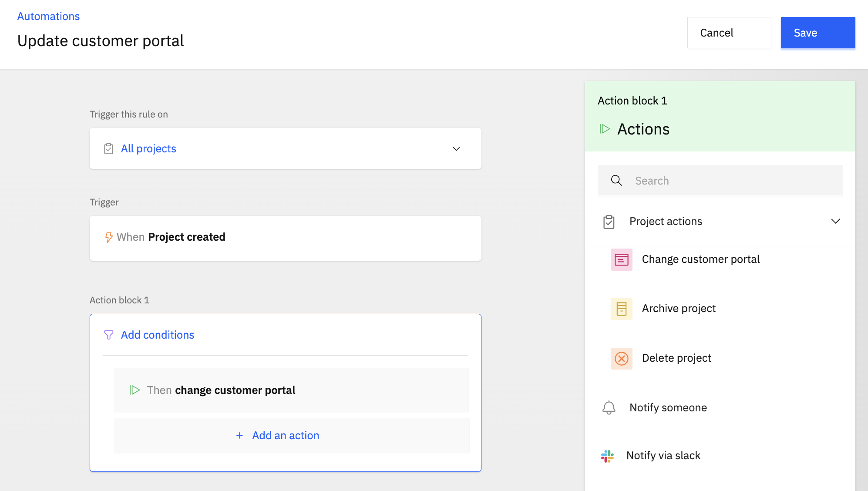Click the search magnifier icon
This screenshot has height=491, width=868.
[616, 181]
